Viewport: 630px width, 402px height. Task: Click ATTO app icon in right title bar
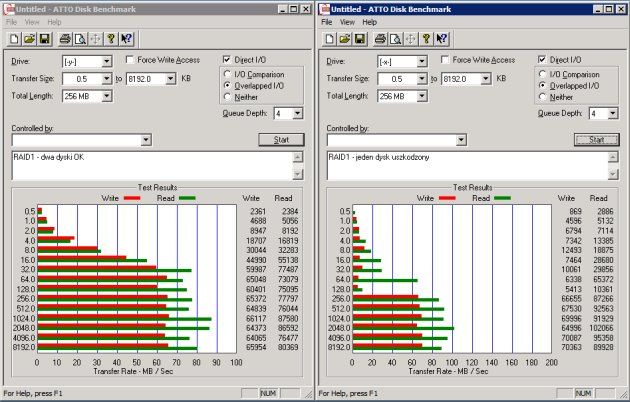point(325,9)
